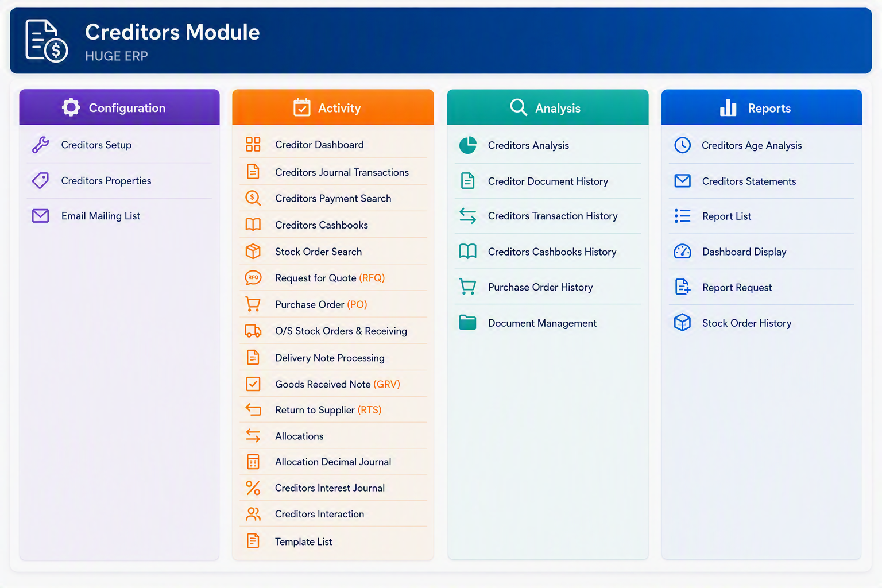This screenshot has width=882, height=588.
Task: Click the open book icon beside Creditors Cashbooks
Action: tap(253, 225)
